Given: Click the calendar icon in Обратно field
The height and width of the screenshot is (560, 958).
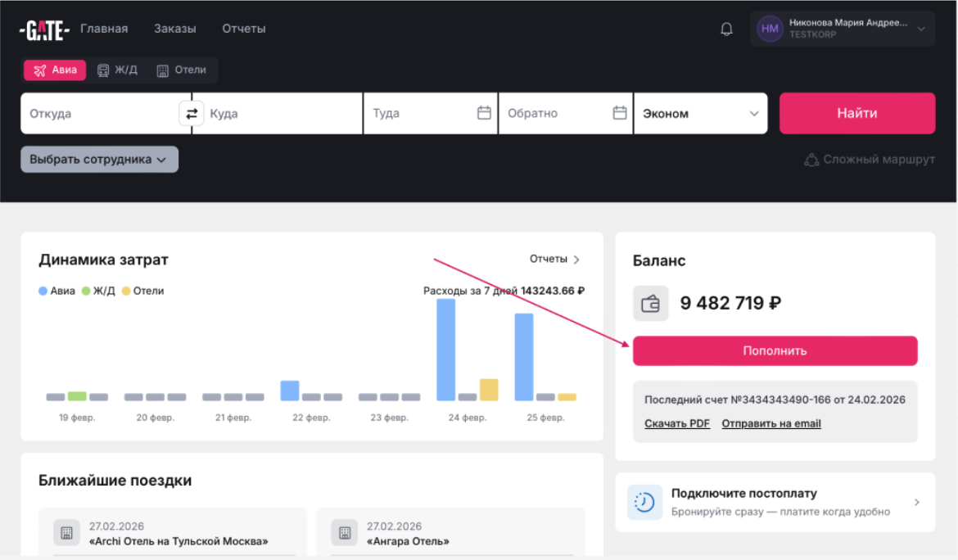Looking at the screenshot, I should pyautogui.click(x=620, y=113).
